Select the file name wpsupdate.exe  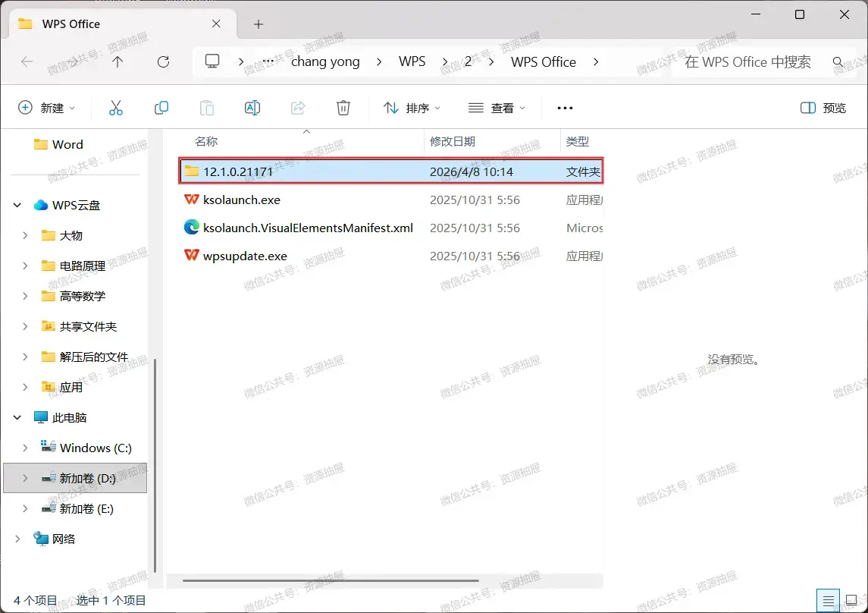click(245, 256)
